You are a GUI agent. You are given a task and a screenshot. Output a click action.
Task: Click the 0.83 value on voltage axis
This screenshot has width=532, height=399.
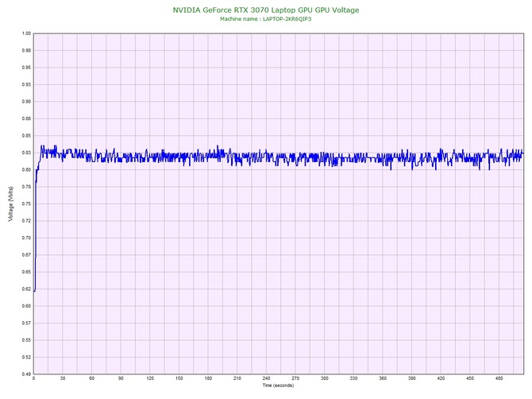pos(26,153)
